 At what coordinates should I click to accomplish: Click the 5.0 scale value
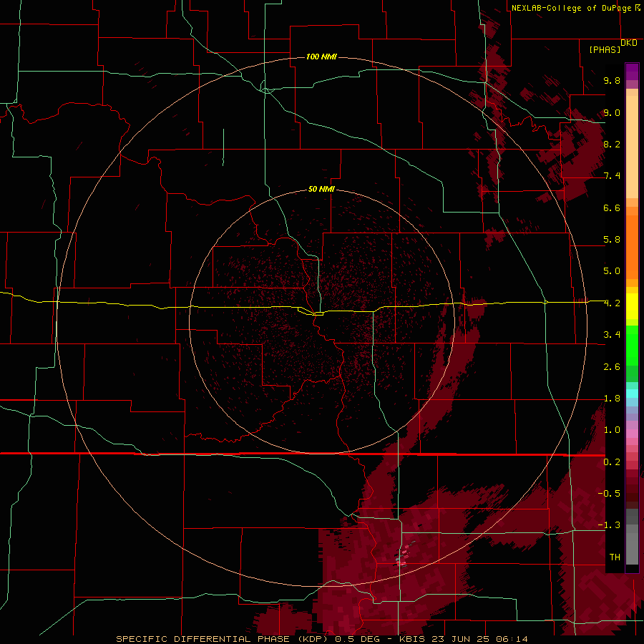click(612, 271)
